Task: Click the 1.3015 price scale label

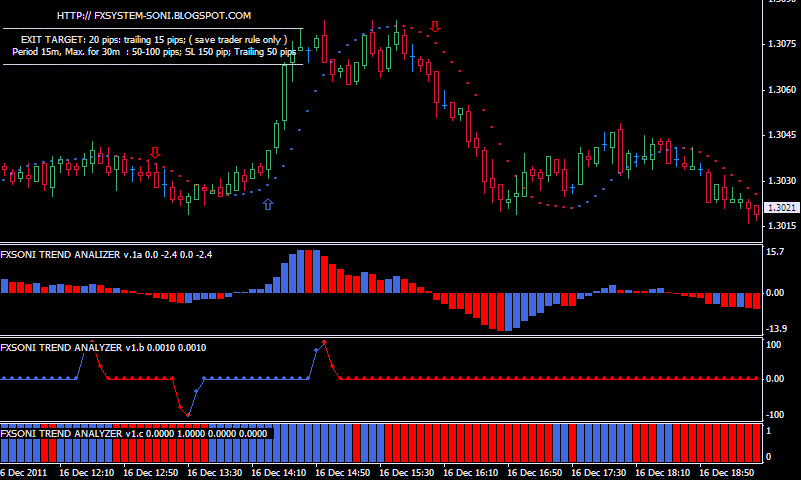Action: pyautogui.click(x=782, y=226)
